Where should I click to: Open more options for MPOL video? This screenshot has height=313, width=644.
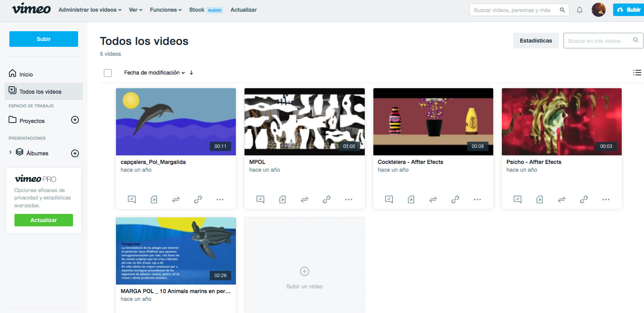349,199
